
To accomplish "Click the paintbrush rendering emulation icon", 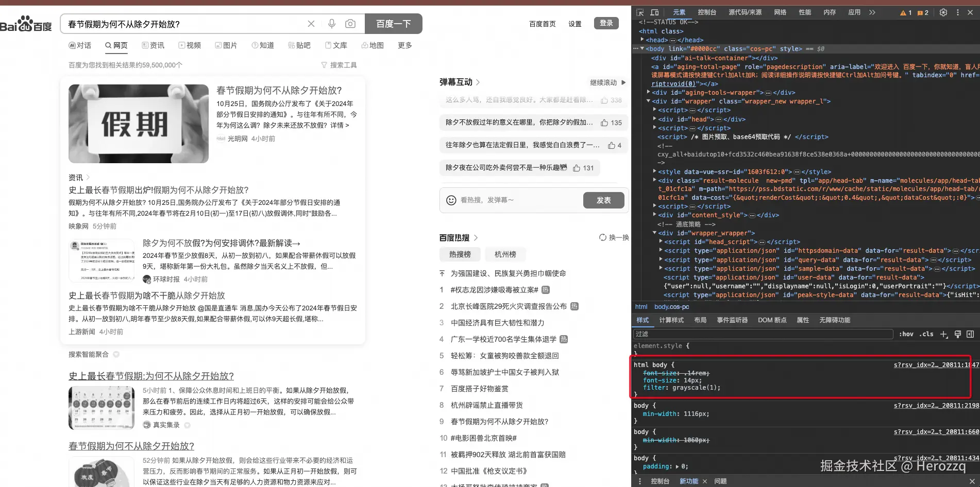I will pyautogui.click(x=958, y=334).
